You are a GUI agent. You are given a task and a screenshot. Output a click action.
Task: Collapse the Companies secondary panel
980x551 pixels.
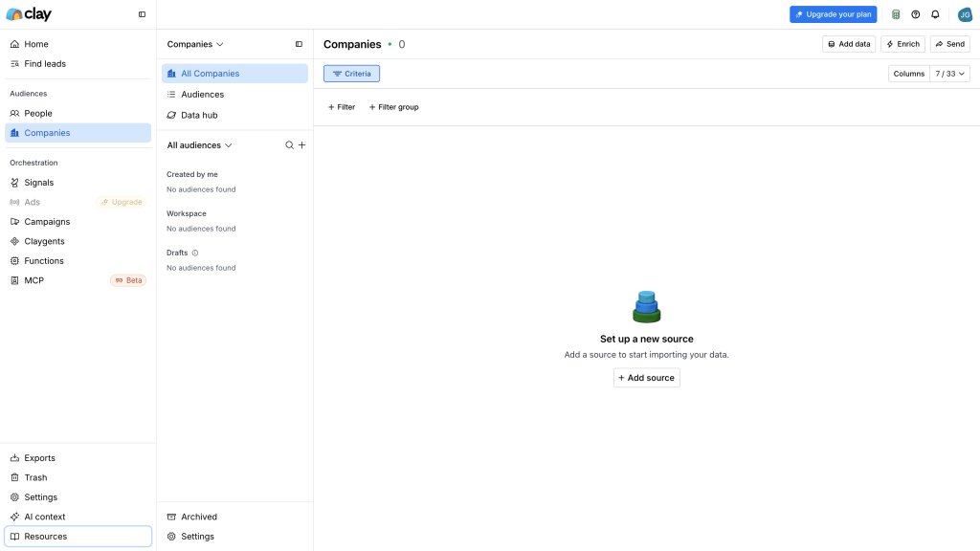pos(299,44)
